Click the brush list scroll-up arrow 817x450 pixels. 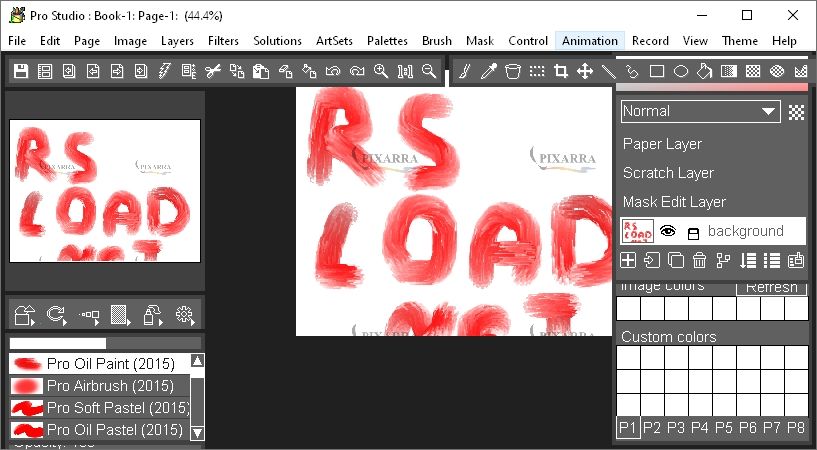point(197,361)
